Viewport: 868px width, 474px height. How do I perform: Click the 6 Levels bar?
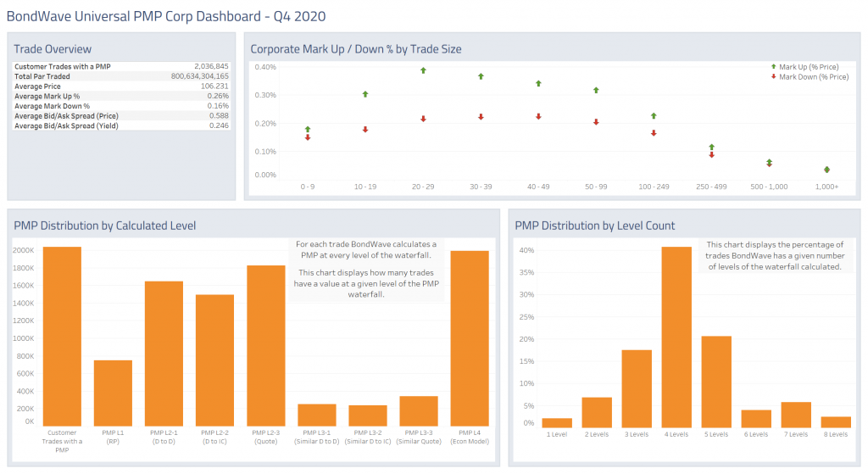click(x=756, y=419)
